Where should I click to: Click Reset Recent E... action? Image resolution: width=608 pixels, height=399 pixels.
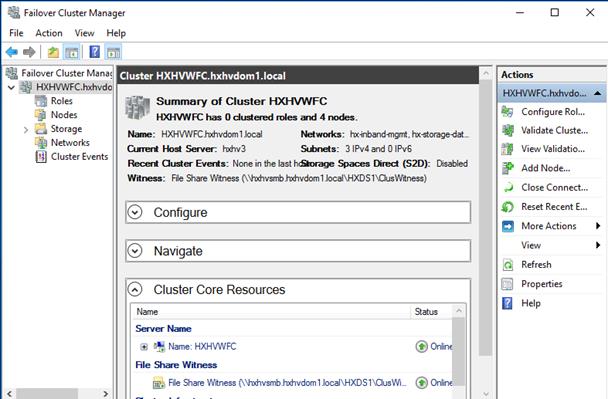(x=554, y=207)
